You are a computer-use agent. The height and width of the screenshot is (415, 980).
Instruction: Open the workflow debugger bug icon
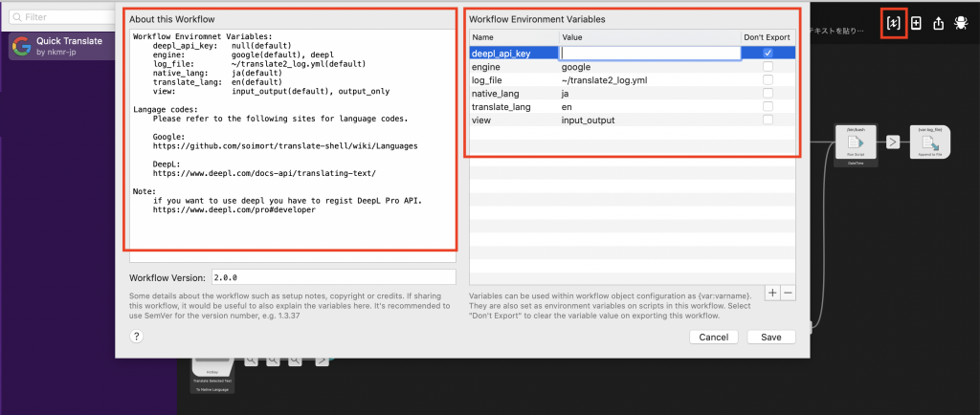point(961,23)
